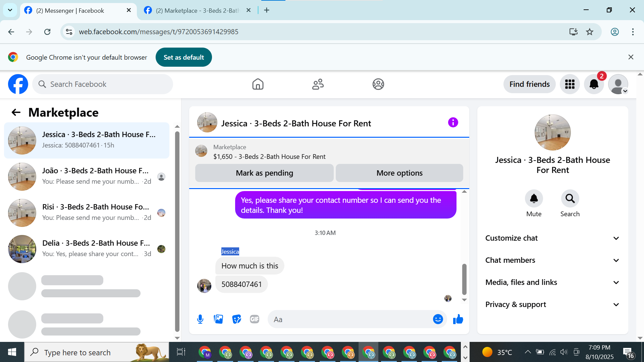The height and width of the screenshot is (362, 644).
Task: Open the Facebook menu grid
Action: click(570, 84)
